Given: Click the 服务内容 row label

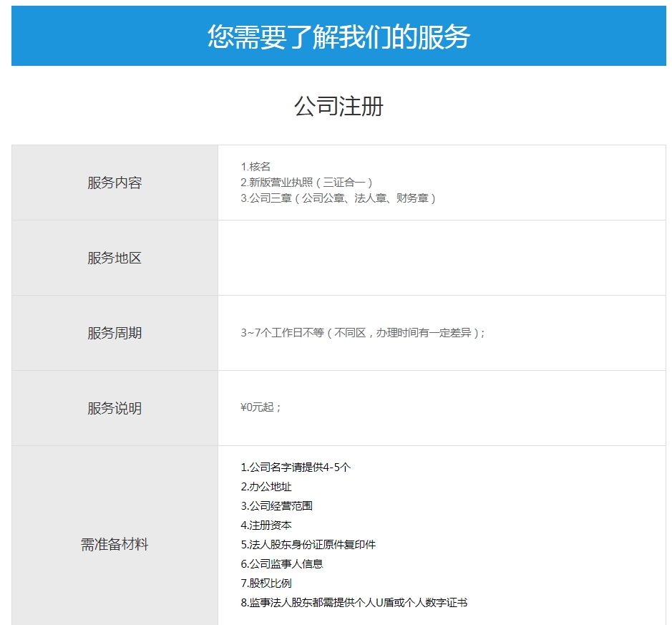Looking at the screenshot, I should coord(114,183).
